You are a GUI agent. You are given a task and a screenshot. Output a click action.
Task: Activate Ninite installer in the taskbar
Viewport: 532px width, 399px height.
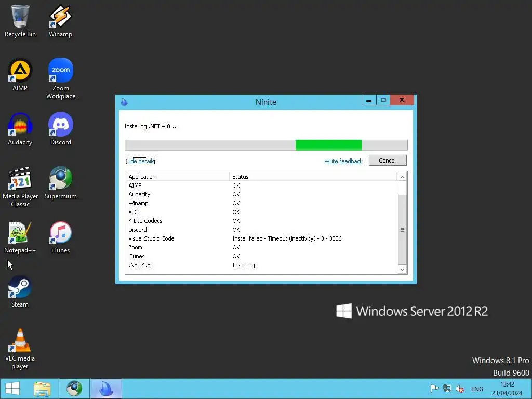click(x=106, y=389)
